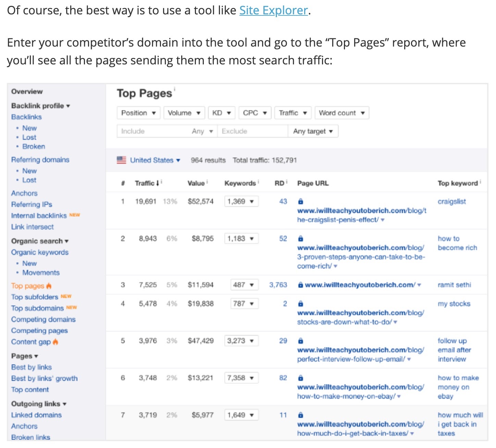
Task: Select Overview in the sidebar
Action: [27, 91]
